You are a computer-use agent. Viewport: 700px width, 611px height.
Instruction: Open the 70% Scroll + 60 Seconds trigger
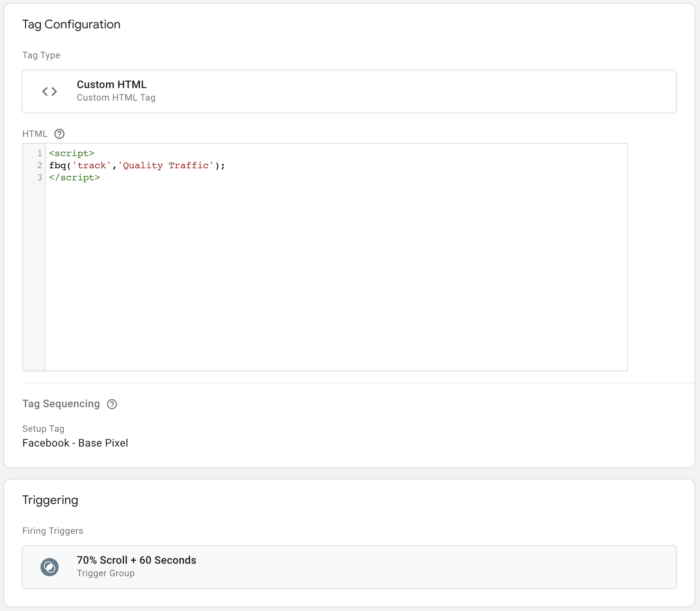tap(349, 567)
